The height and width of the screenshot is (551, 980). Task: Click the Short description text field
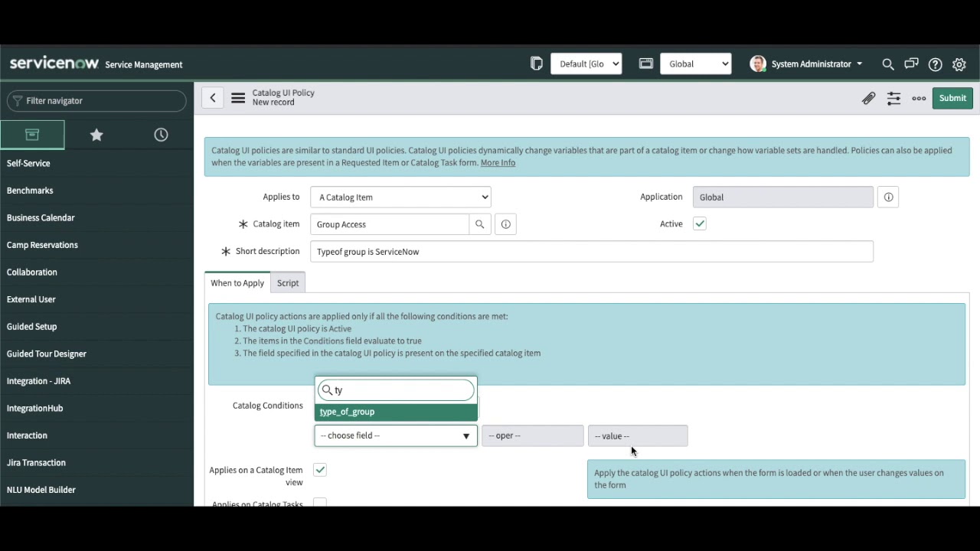point(592,252)
